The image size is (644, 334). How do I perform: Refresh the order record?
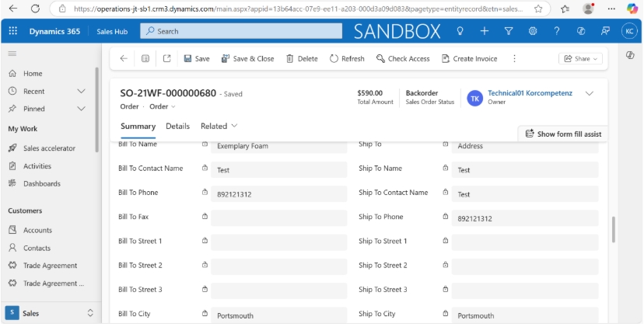tap(347, 59)
